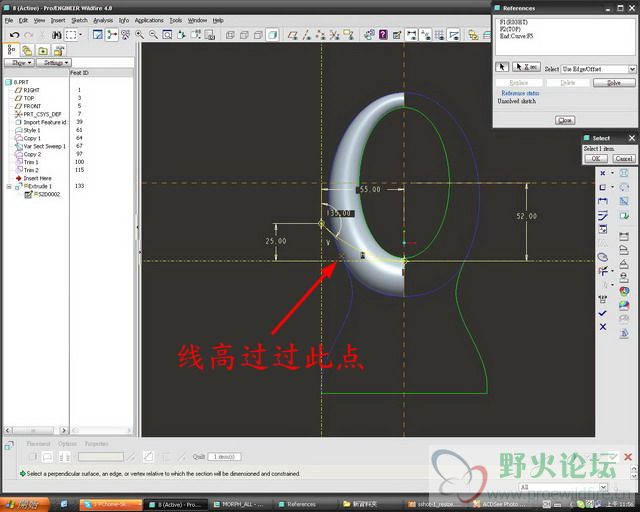Screen dimensions: 640x512
Task: Toggle sketcher constraints display
Action: coord(426,35)
